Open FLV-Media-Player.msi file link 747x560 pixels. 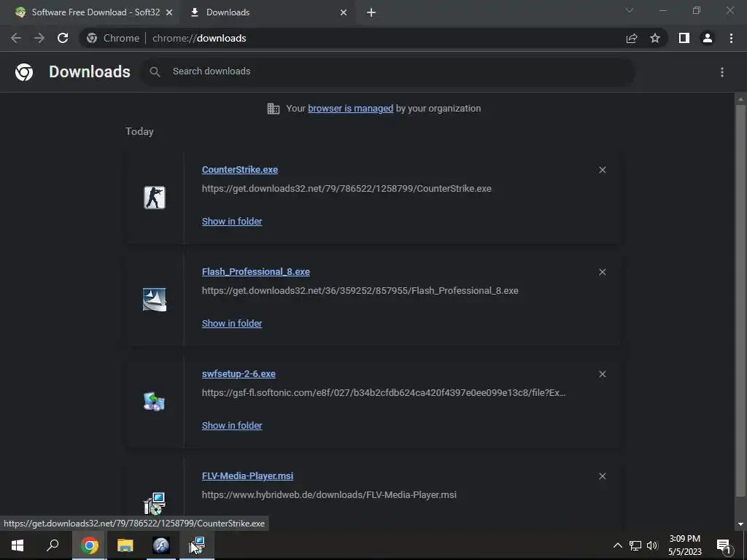coord(248,476)
